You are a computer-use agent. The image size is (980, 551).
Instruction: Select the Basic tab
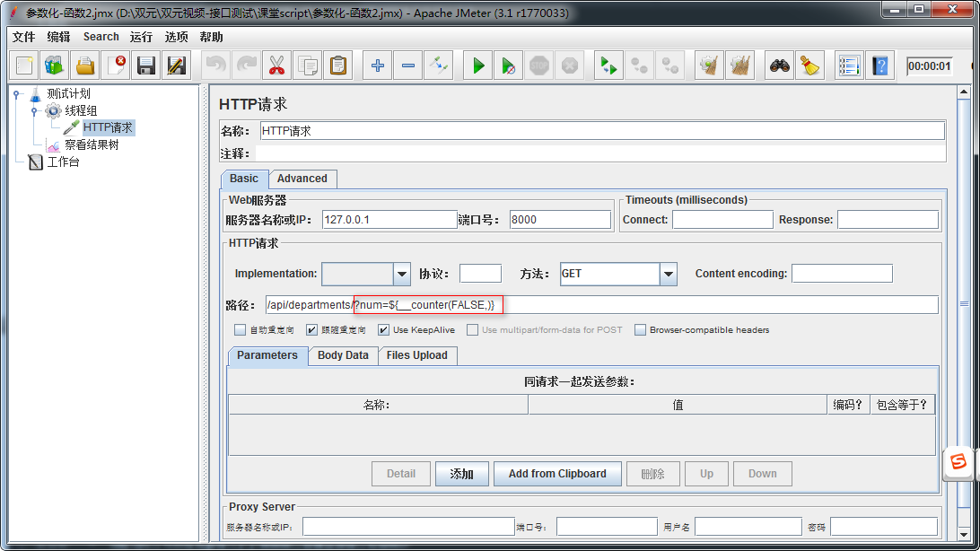coord(244,179)
